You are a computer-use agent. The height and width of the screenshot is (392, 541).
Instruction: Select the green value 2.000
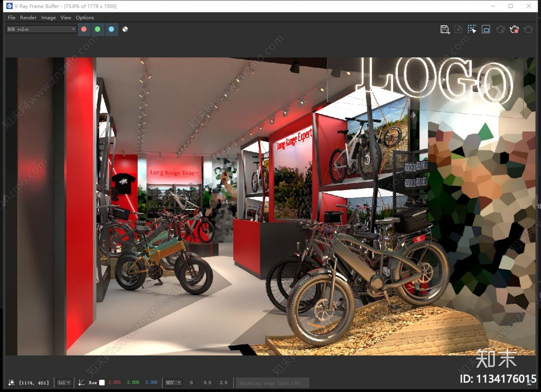click(133, 382)
